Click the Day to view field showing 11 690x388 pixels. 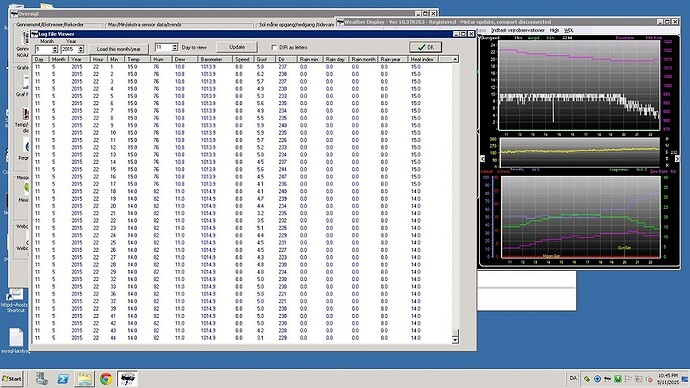coord(163,47)
